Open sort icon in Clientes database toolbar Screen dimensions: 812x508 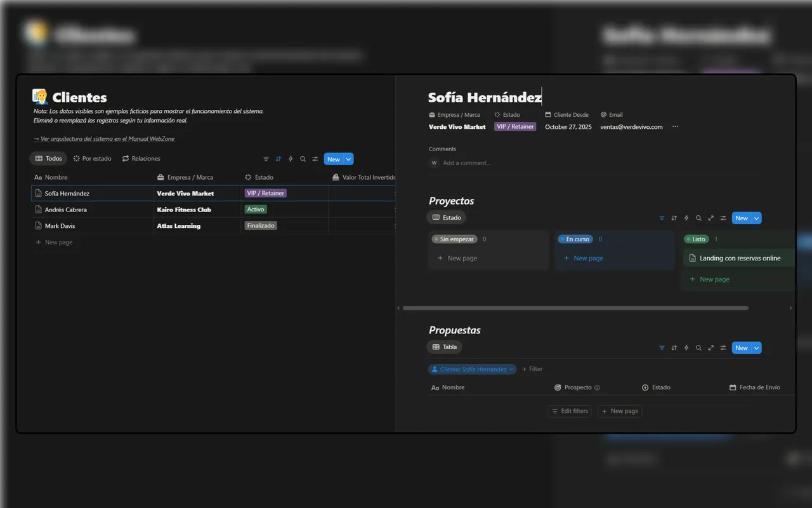pos(278,159)
